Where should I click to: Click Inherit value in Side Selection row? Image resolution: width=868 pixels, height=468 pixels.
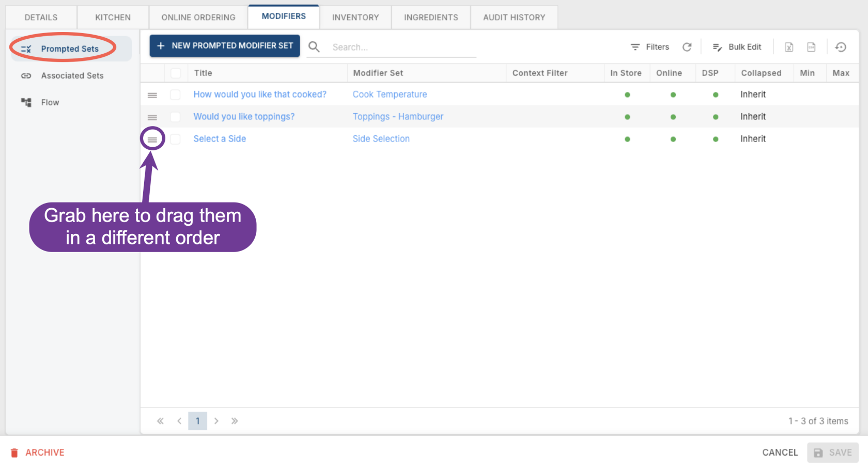tap(753, 139)
